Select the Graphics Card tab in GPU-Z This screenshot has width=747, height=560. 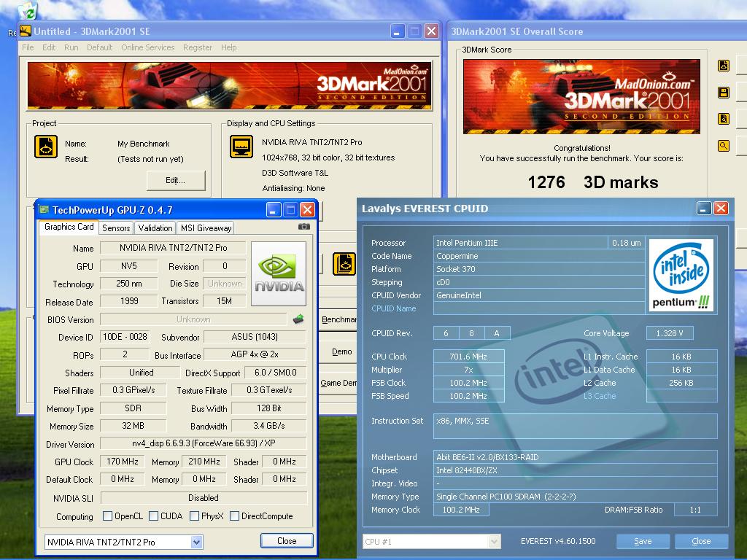click(x=69, y=227)
